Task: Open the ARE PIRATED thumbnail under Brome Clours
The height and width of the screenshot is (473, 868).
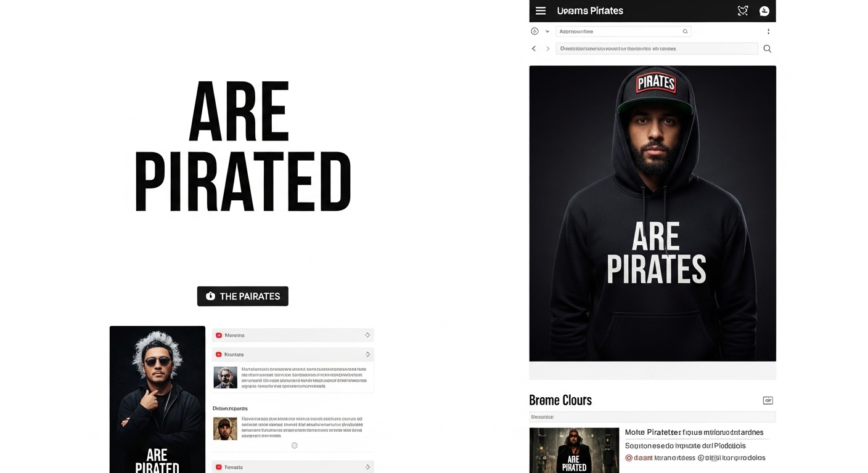Action: (574, 450)
